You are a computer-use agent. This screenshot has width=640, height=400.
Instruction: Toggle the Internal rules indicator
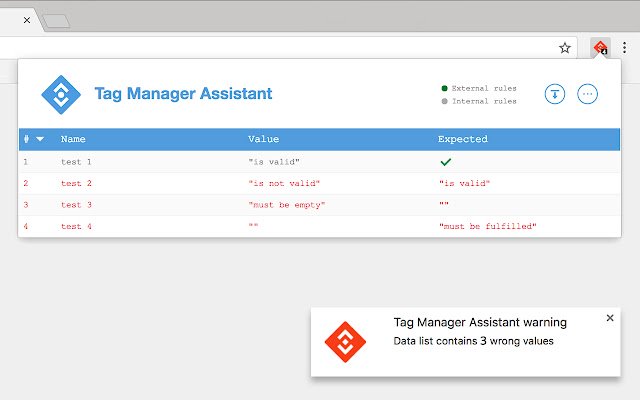(x=479, y=101)
